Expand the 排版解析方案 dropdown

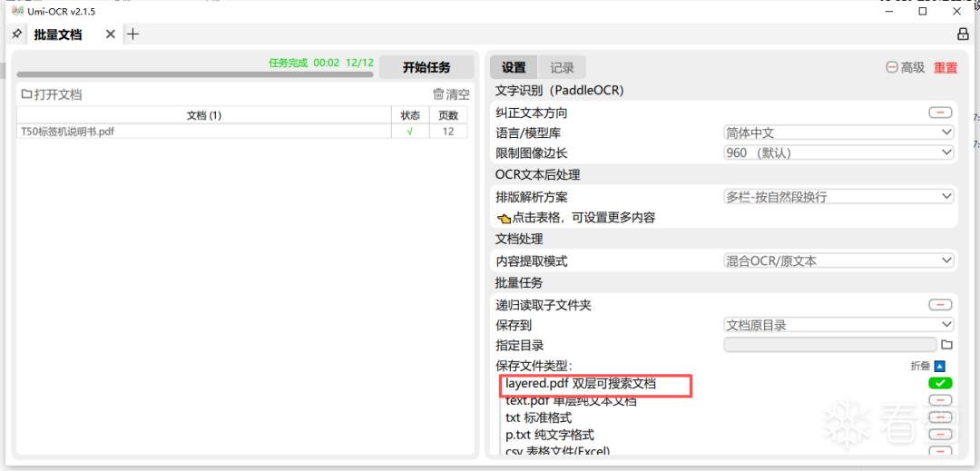[838, 196]
